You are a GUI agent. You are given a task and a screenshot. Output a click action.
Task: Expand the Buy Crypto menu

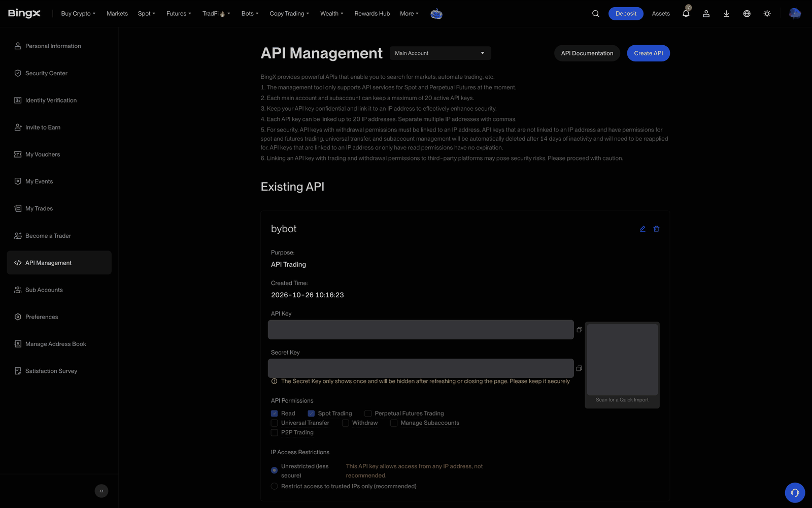coord(78,14)
